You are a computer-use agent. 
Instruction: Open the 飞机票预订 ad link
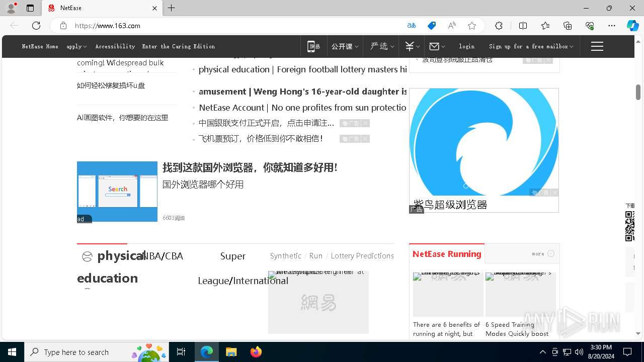(x=261, y=138)
